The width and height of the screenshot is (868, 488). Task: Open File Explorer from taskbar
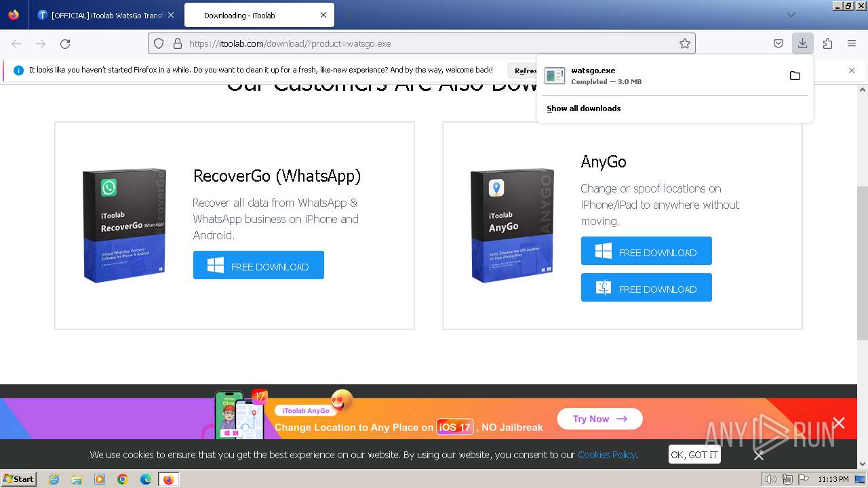77,479
